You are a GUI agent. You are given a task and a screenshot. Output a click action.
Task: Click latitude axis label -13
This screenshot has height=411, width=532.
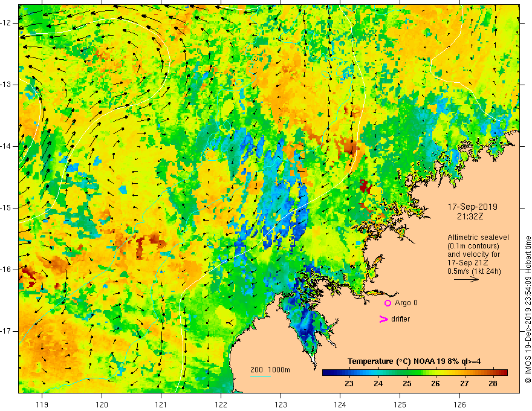coord(7,85)
